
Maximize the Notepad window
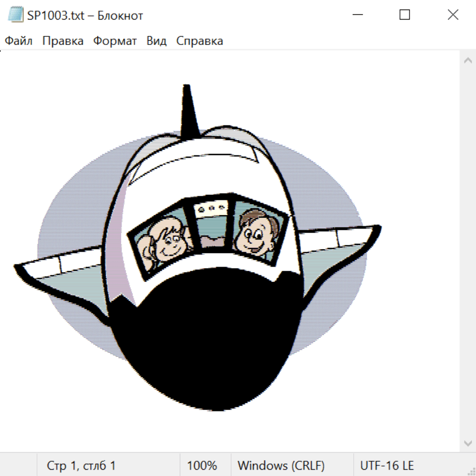(405, 15)
